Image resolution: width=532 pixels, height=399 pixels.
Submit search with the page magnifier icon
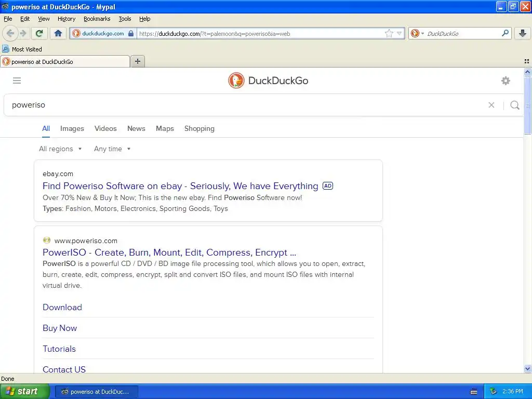pos(515,105)
